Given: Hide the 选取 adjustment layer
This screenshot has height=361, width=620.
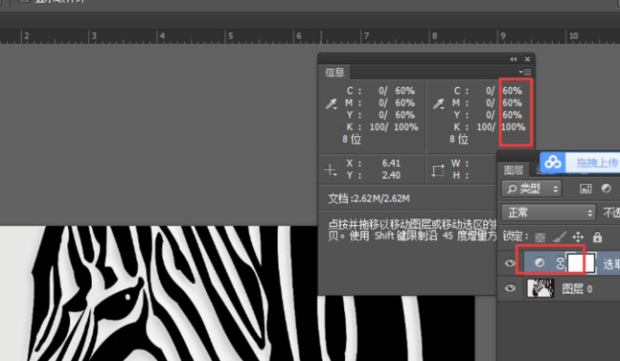Looking at the screenshot, I should click(510, 263).
